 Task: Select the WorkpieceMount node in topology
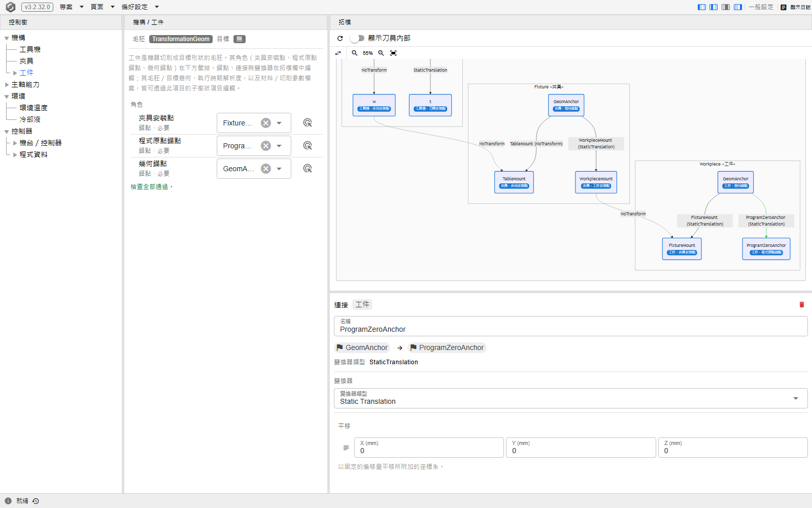[596, 182]
